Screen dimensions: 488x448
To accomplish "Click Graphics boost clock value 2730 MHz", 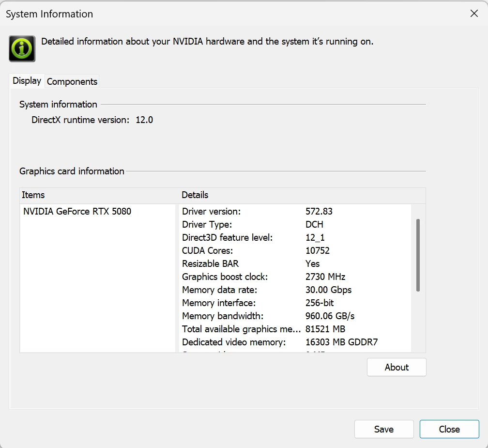I will (x=325, y=277).
